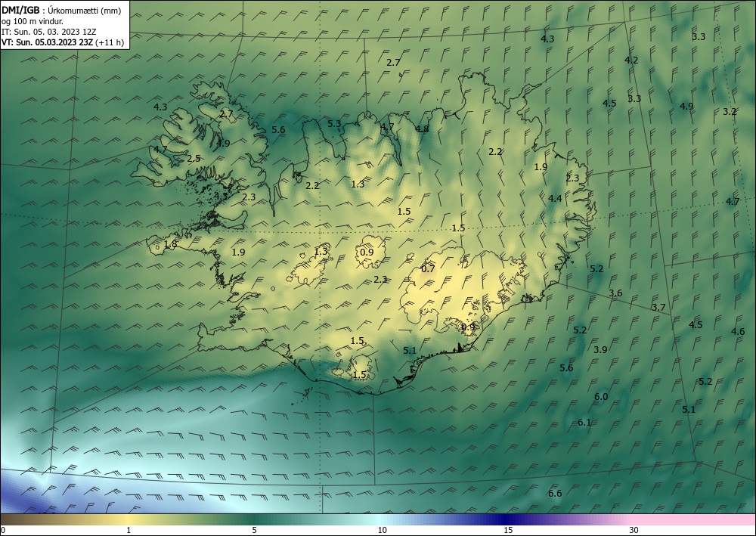Click the 15 label on the color scale
This screenshot has height=536, width=756.
point(508,530)
